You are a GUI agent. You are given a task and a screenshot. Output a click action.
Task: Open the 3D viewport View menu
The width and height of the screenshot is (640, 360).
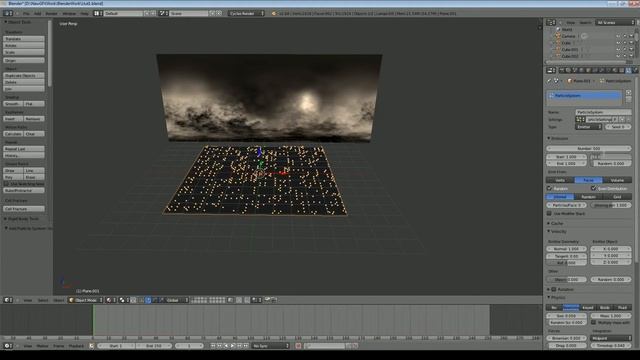pyautogui.click(x=27, y=300)
